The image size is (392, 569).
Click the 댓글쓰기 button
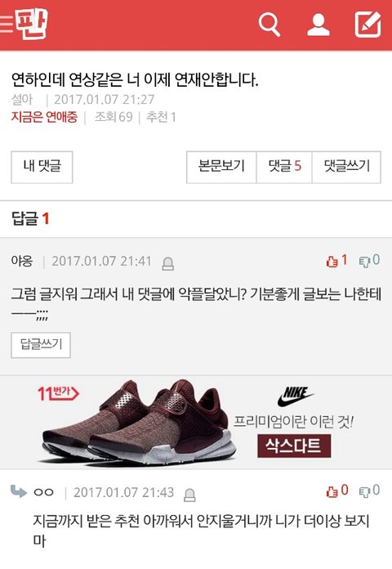point(346,167)
